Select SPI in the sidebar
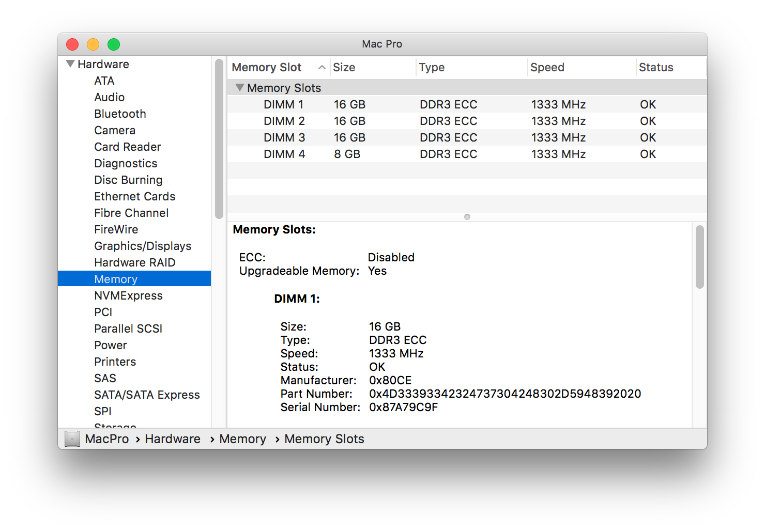Screen dimensions: 765x532 (x=103, y=411)
